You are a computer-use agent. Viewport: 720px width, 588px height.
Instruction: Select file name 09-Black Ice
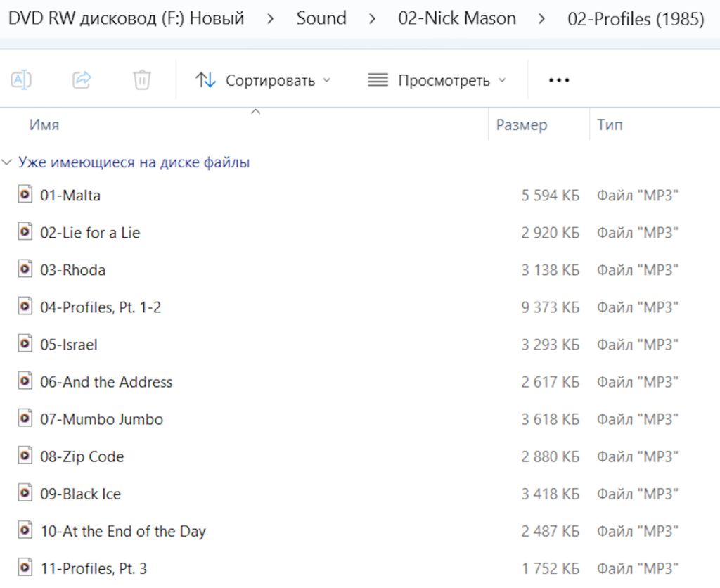pyautogui.click(x=80, y=494)
